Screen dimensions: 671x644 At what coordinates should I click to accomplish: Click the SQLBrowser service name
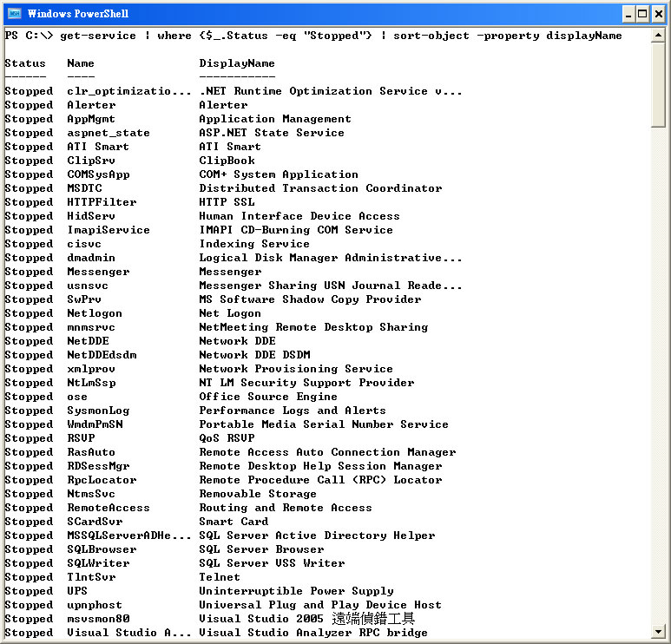tap(102, 549)
